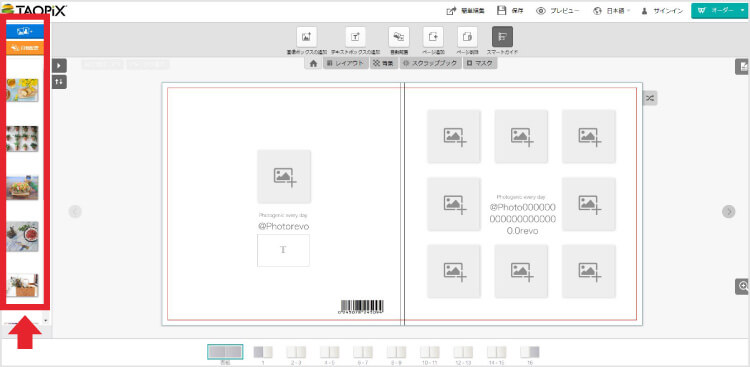
Task: Go to the home icon tab
Action: [313, 63]
